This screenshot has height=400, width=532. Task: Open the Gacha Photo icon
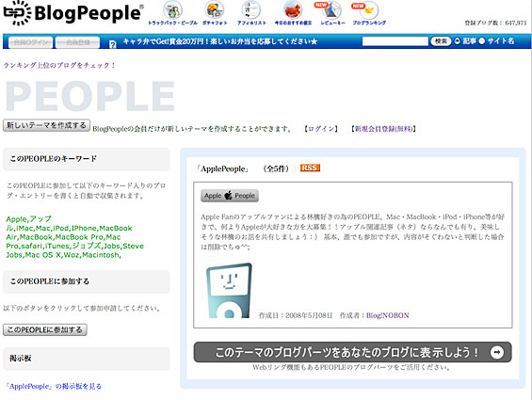tap(215, 9)
